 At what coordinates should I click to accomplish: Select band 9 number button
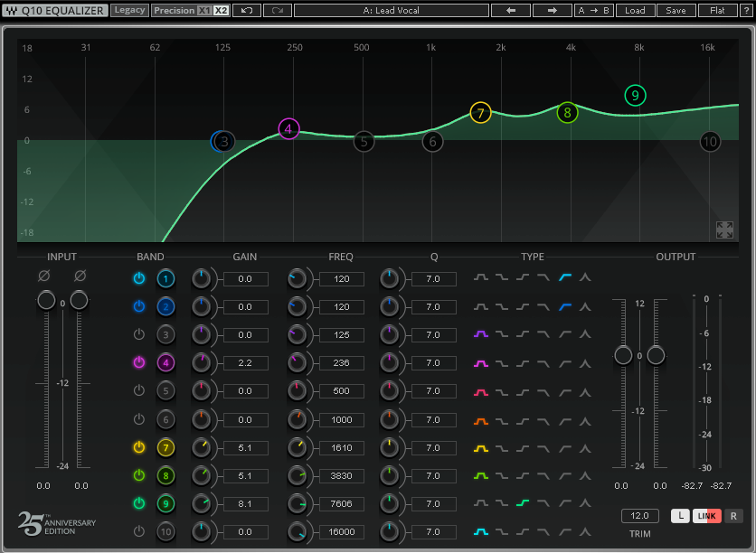tap(165, 504)
